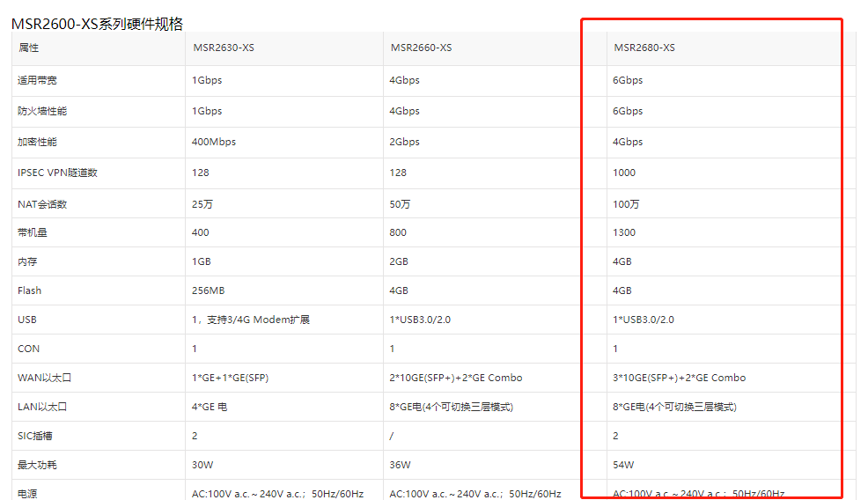Select the MSR2660-XS column header
Screen dimensions: 868x500
point(422,48)
